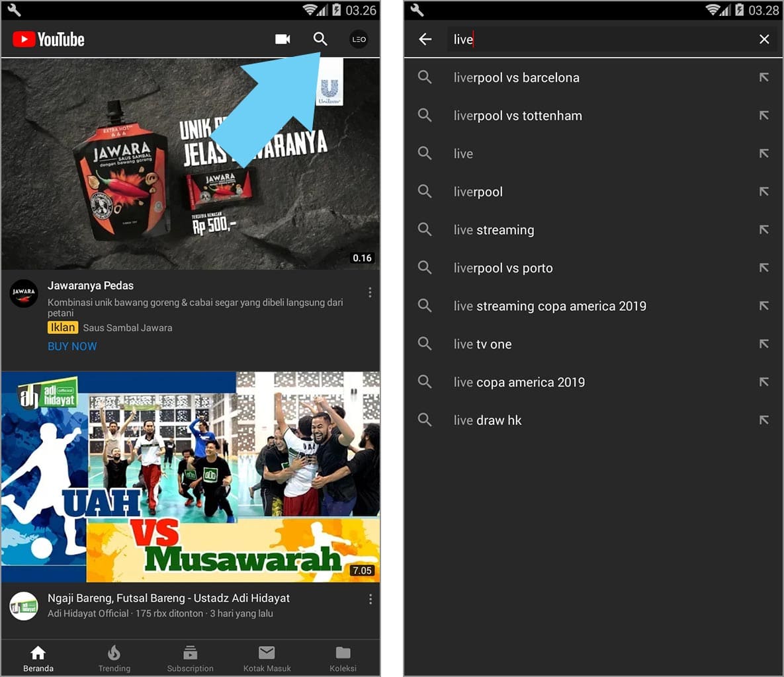784x677 pixels.
Task: Select the 'live tv one' suggestion
Action: coord(593,344)
